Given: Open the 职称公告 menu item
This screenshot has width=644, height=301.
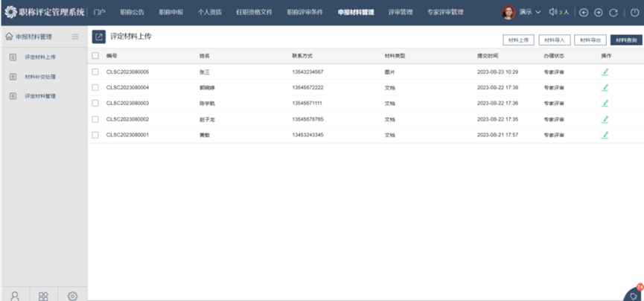Looking at the screenshot, I should coord(132,13).
